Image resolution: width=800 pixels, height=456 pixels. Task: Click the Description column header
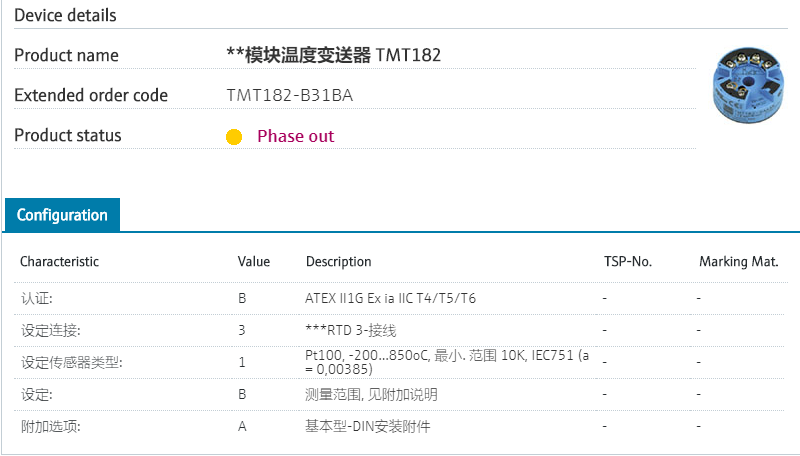(x=338, y=262)
